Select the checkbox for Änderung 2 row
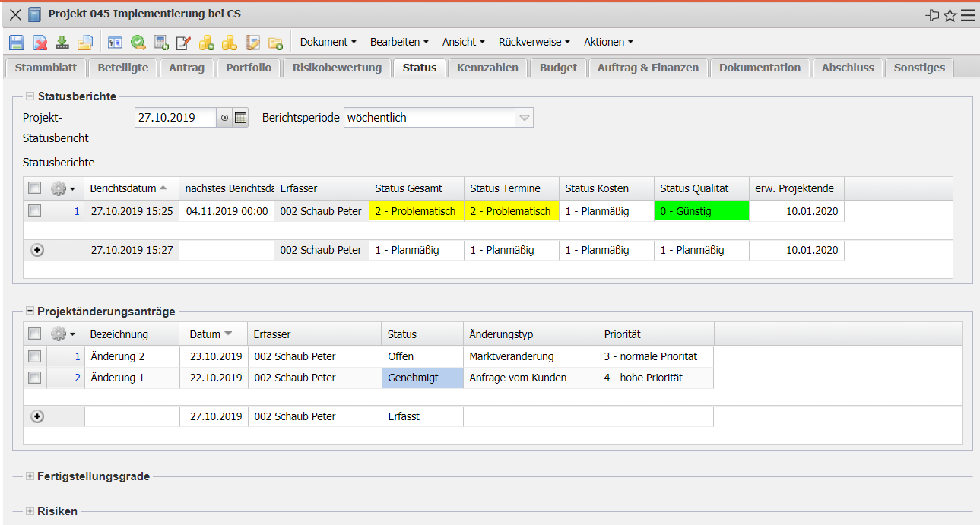Viewport: 980px width, 525px height. coord(34,356)
